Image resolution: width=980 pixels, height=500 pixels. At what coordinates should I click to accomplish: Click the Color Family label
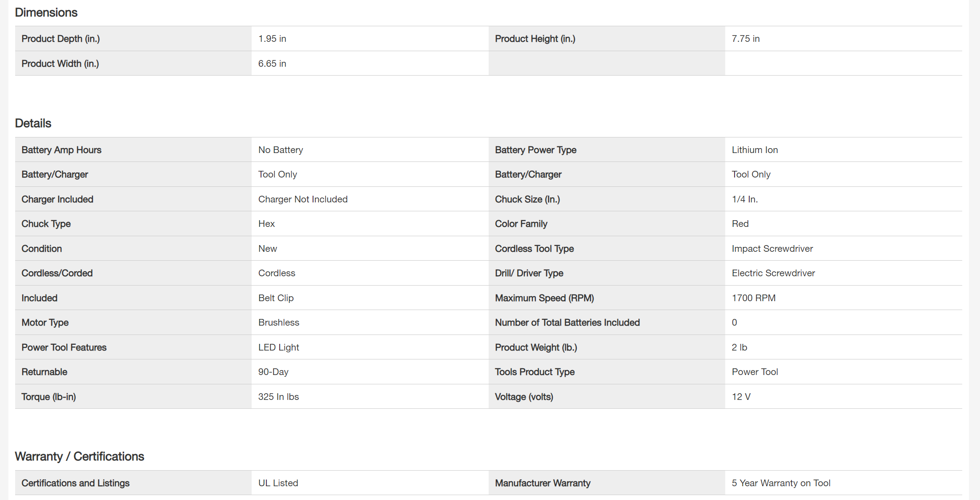521,224
